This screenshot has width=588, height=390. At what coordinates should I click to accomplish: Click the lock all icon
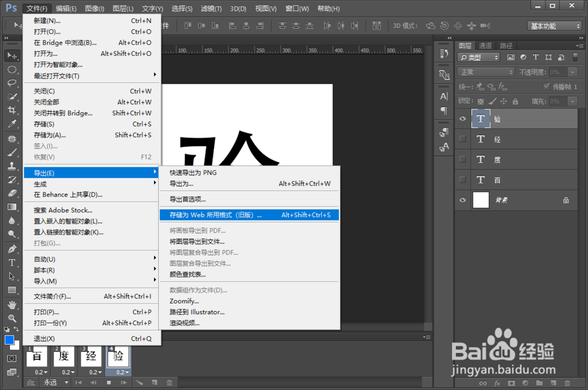[x=516, y=101]
